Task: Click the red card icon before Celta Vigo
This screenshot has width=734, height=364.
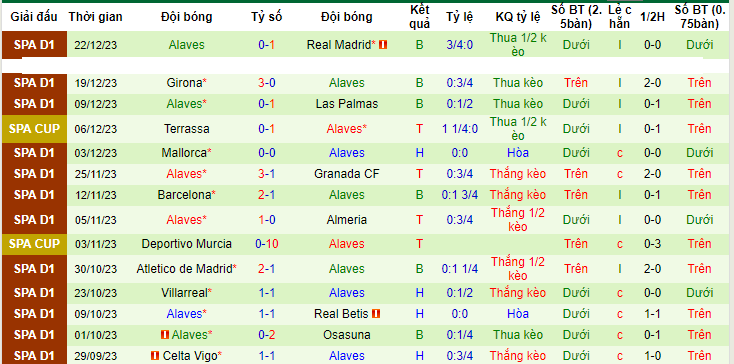Action: click(x=155, y=356)
